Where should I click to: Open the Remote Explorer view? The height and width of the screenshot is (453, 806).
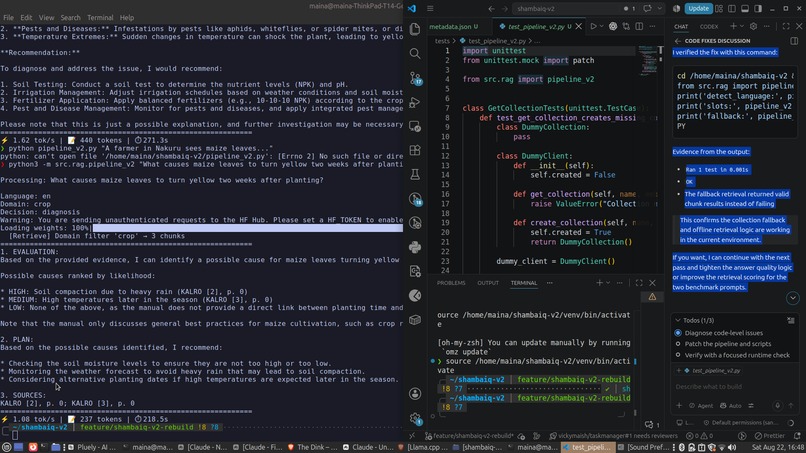pos(415,126)
